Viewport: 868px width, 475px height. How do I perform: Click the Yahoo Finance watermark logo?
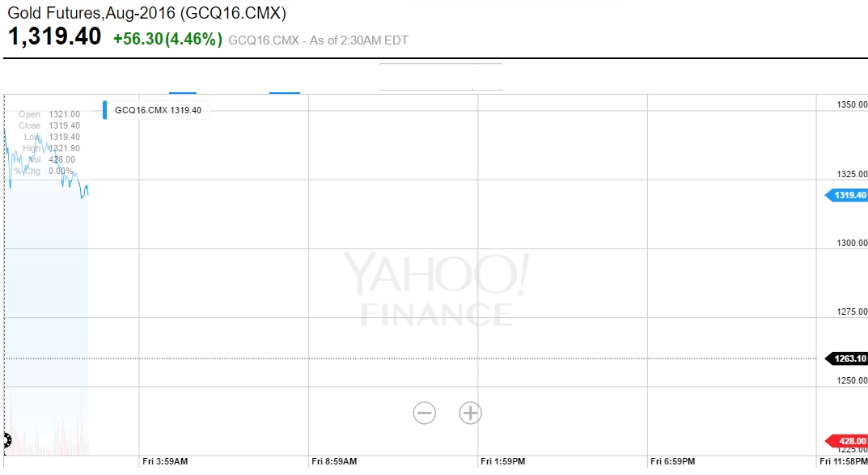click(436, 289)
